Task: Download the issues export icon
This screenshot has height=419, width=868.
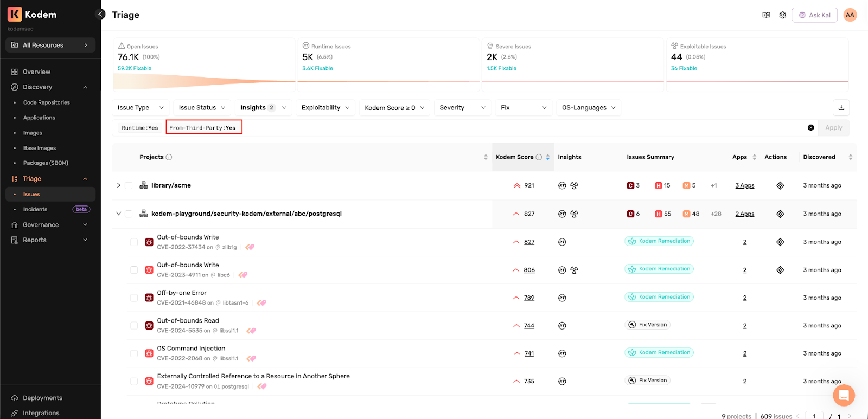Action: [x=841, y=107]
